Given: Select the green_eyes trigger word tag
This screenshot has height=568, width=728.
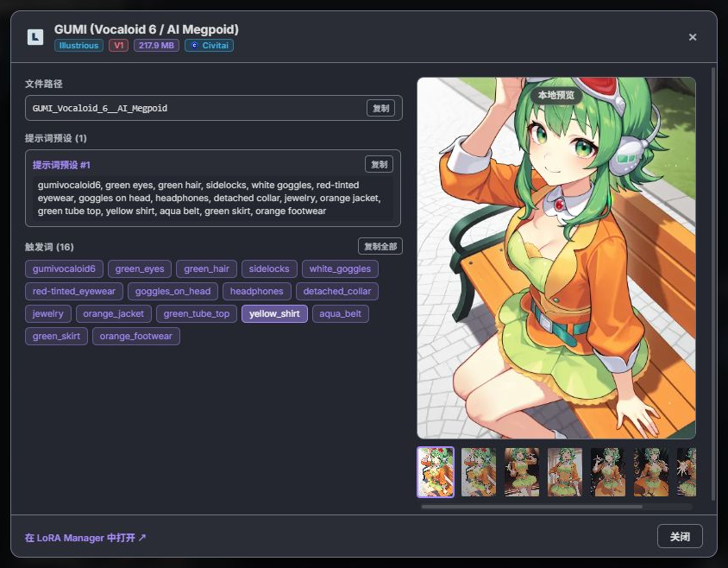Looking at the screenshot, I should click(x=140, y=268).
